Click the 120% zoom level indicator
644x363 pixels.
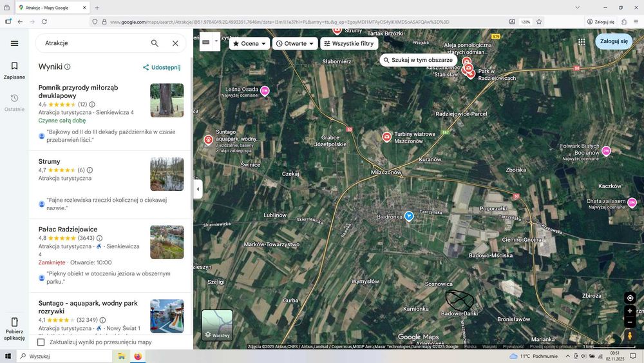coord(526,22)
